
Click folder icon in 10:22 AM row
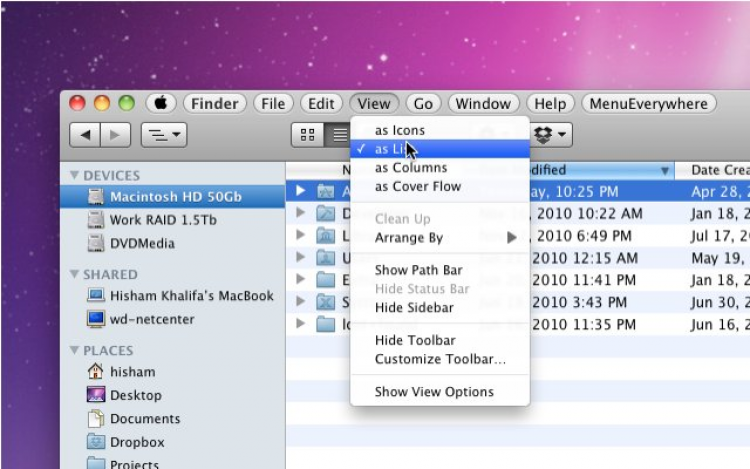point(326,213)
